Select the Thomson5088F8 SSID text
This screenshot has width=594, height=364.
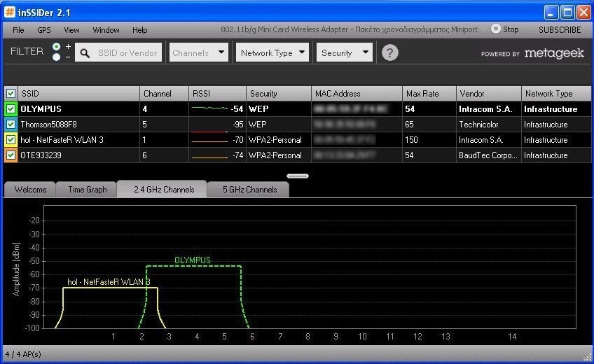(48, 125)
